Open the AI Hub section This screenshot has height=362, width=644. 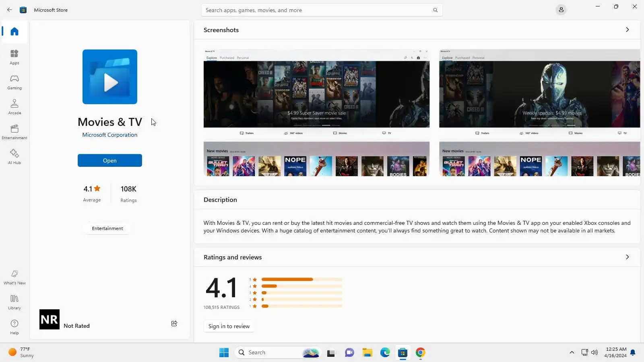click(14, 156)
